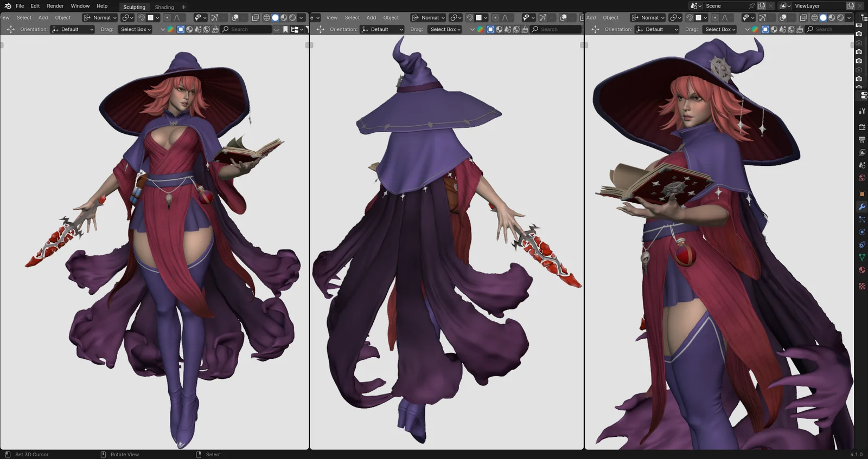Pin the Scene to workspace
Screen dimensions: 868x459
point(752,6)
